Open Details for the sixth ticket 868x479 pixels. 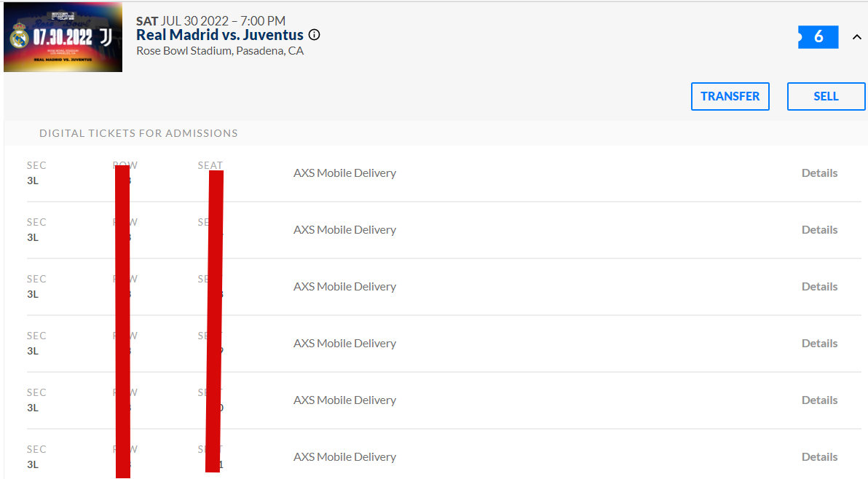[819, 457]
